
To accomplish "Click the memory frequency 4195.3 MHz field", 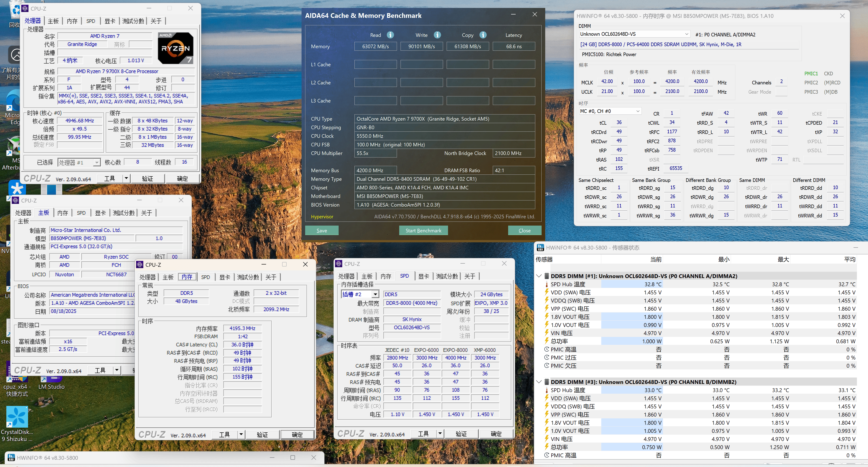I will click(x=242, y=328).
